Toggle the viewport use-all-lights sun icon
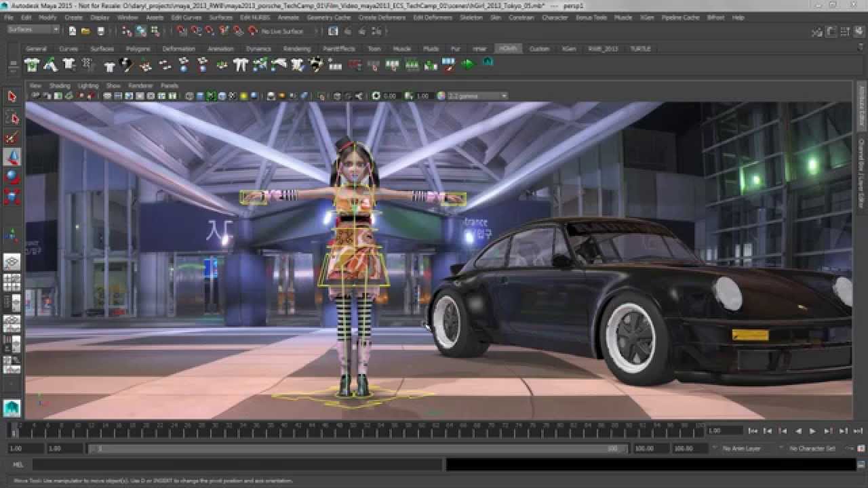868x488 pixels. (243, 96)
